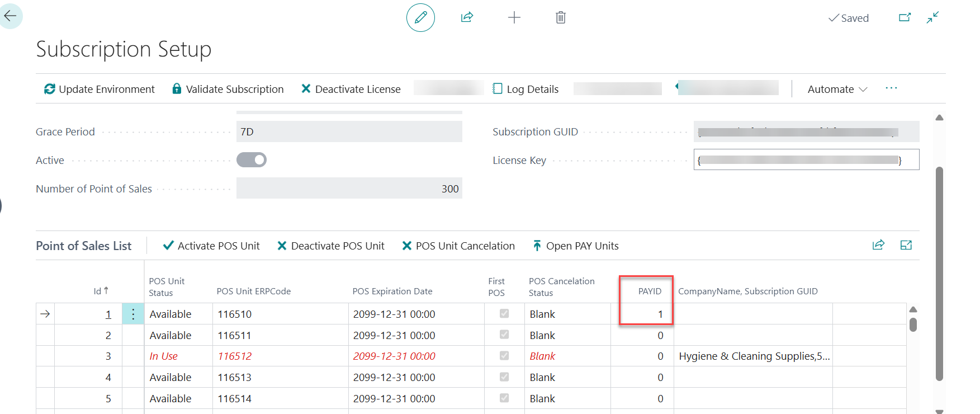Click the back arrow icon
Image resolution: width=980 pixels, height=414 pixels.
point(10,16)
